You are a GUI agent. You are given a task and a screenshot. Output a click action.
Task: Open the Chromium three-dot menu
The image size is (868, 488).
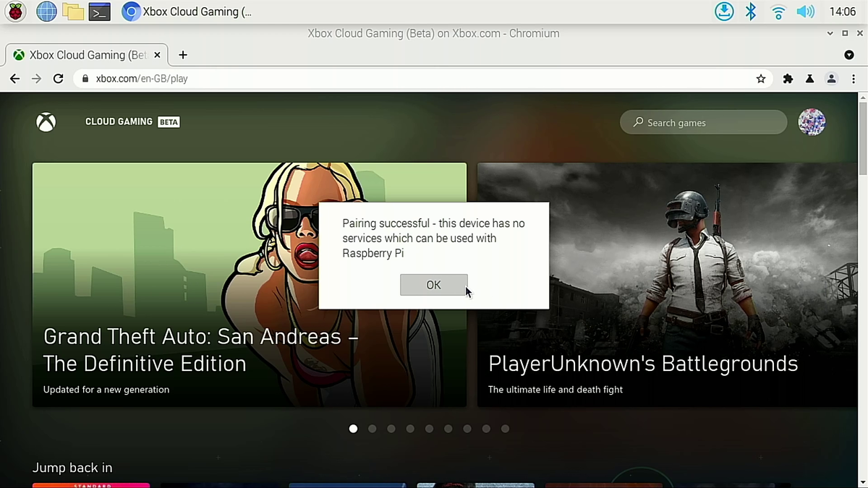[x=854, y=78]
